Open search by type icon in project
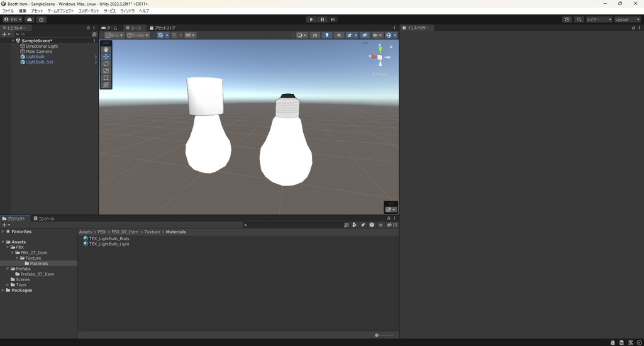 (x=355, y=225)
